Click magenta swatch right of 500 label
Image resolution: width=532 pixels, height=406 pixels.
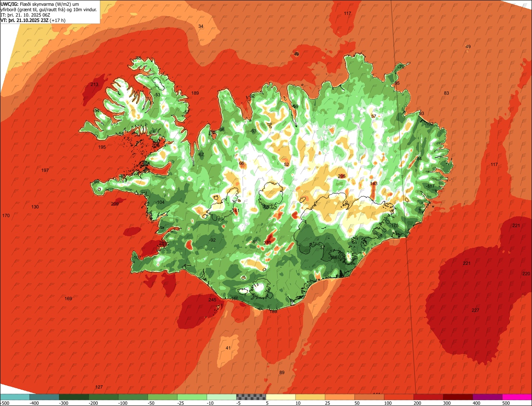point(517,397)
